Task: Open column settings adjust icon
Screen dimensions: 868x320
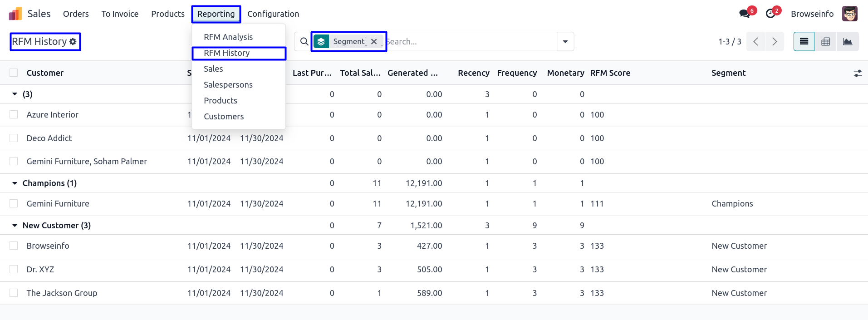Action: point(858,73)
